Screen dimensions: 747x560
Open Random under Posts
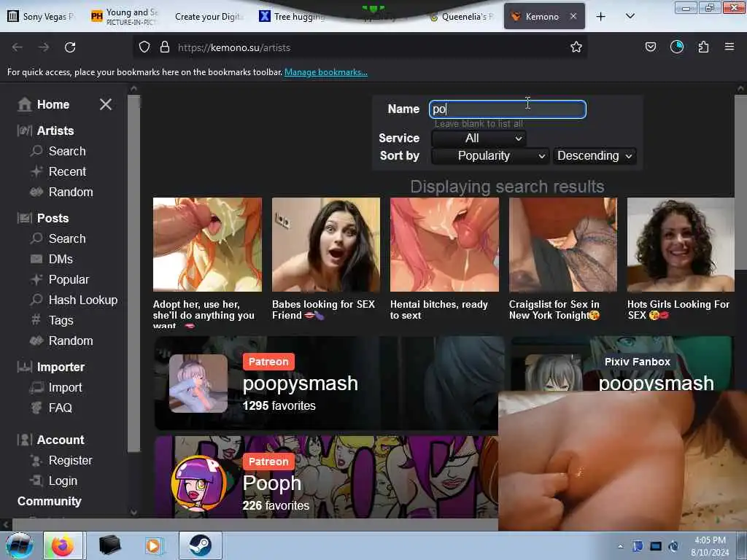click(71, 341)
